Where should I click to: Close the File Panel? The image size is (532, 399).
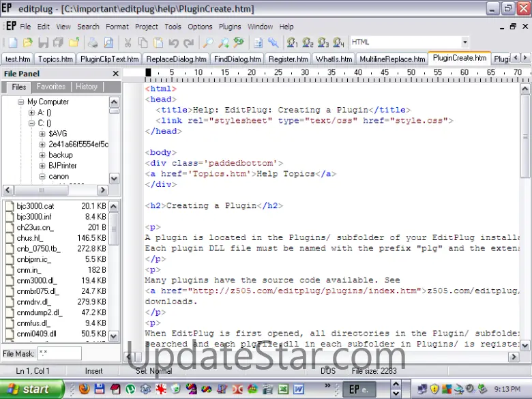point(115,73)
